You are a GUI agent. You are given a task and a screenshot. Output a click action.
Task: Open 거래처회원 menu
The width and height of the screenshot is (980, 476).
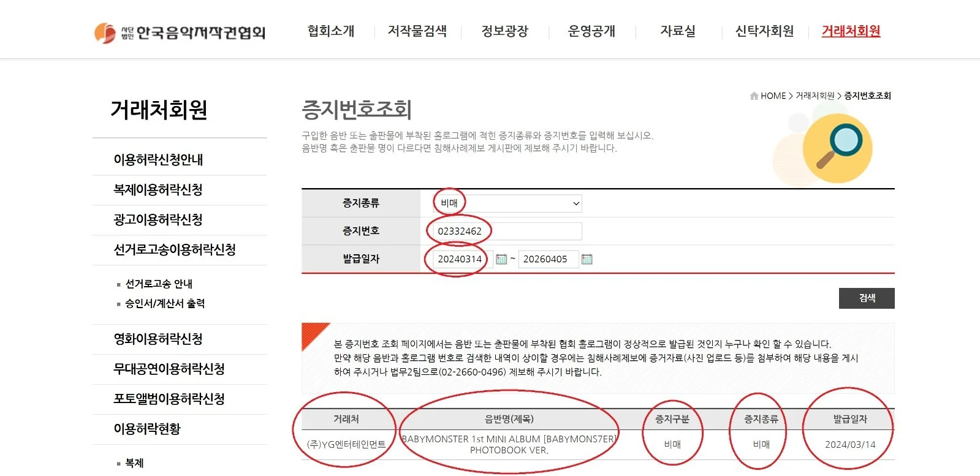point(851,31)
